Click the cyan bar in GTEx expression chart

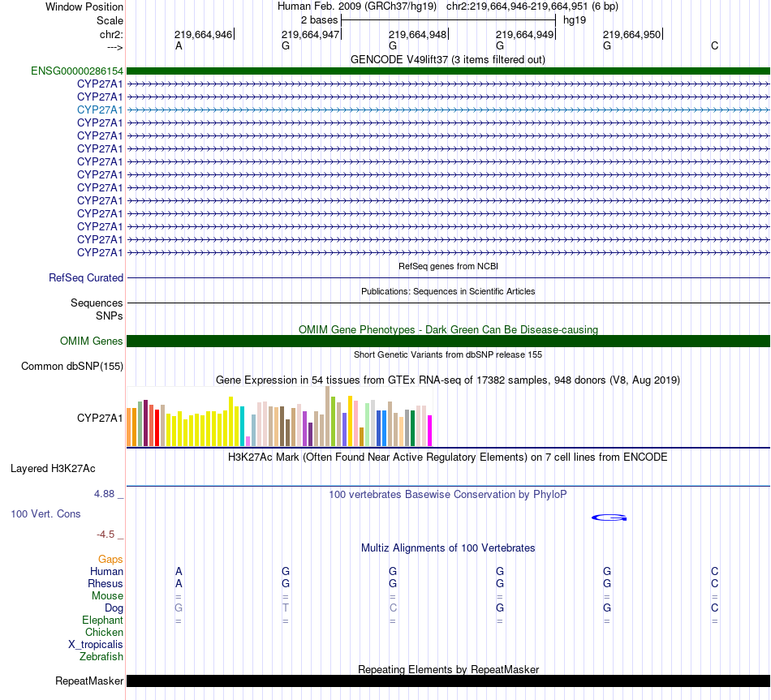point(242,426)
